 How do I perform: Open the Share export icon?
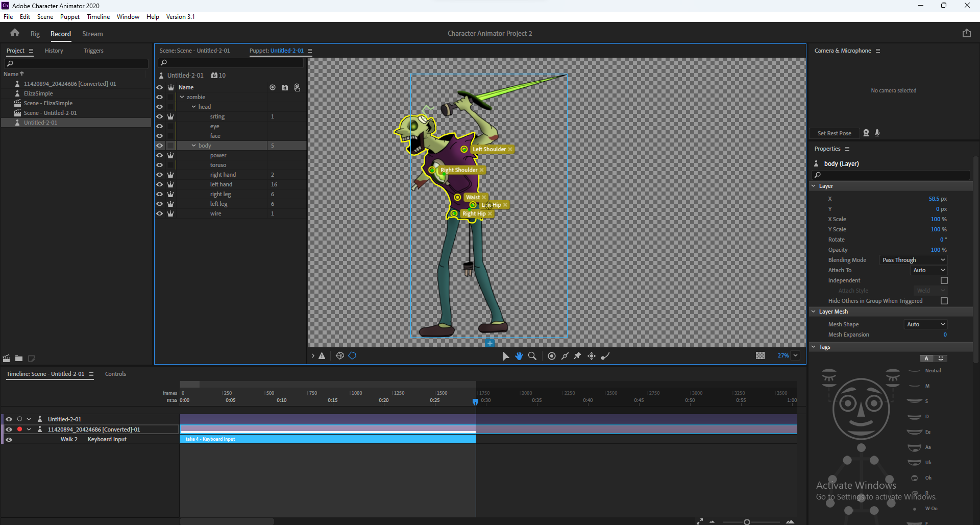967,33
